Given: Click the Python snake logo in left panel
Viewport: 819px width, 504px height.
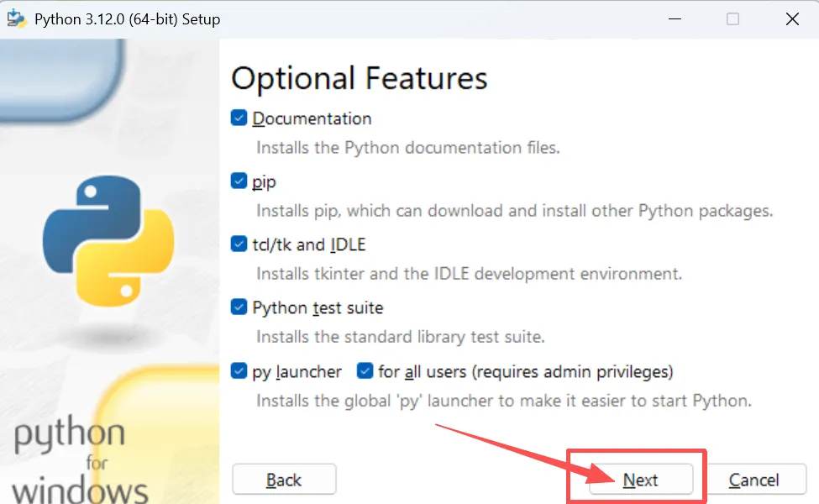Looking at the screenshot, I should 108,241.
